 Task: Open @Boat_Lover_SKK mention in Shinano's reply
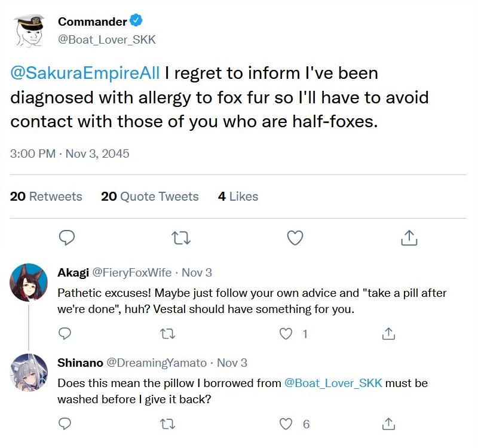coord(333,383)
